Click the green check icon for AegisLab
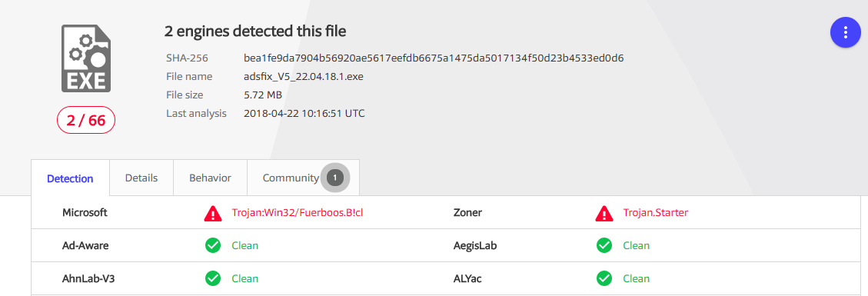 [604, 246]
